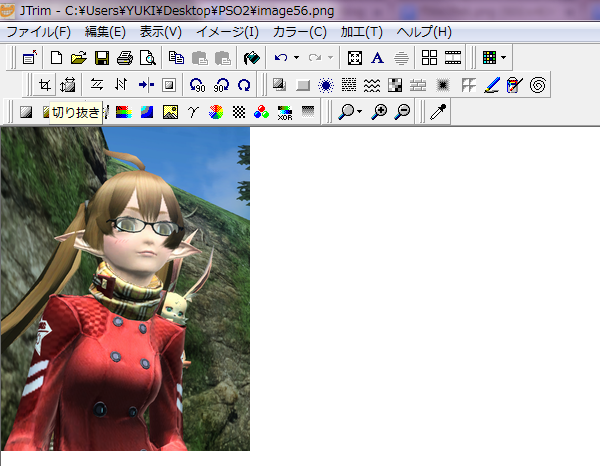Open the RGB balance spheres tool
Image resolution: width=600 pixels, height=466 pixels.
point(262,112)
